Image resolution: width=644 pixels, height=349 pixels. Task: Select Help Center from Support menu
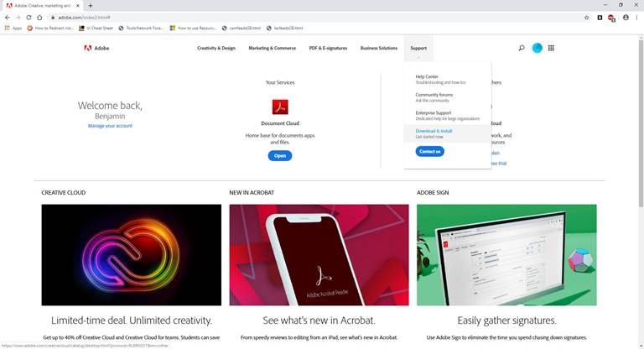(x=427, y=76)
